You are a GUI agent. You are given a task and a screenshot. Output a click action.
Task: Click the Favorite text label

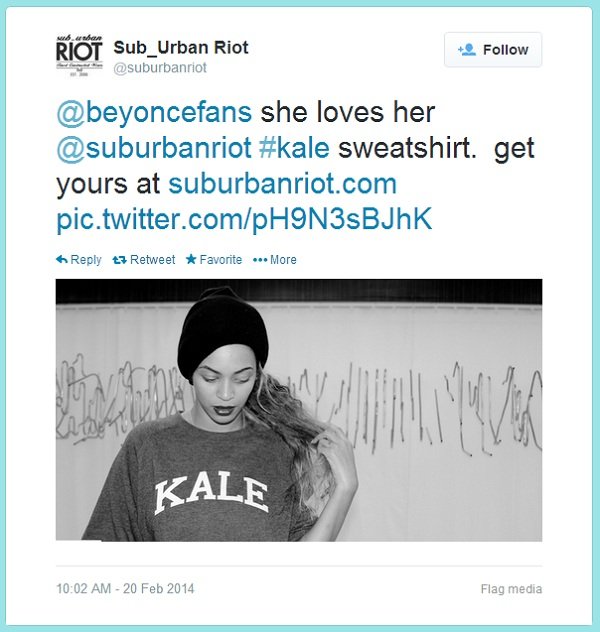tap(221, 260)
